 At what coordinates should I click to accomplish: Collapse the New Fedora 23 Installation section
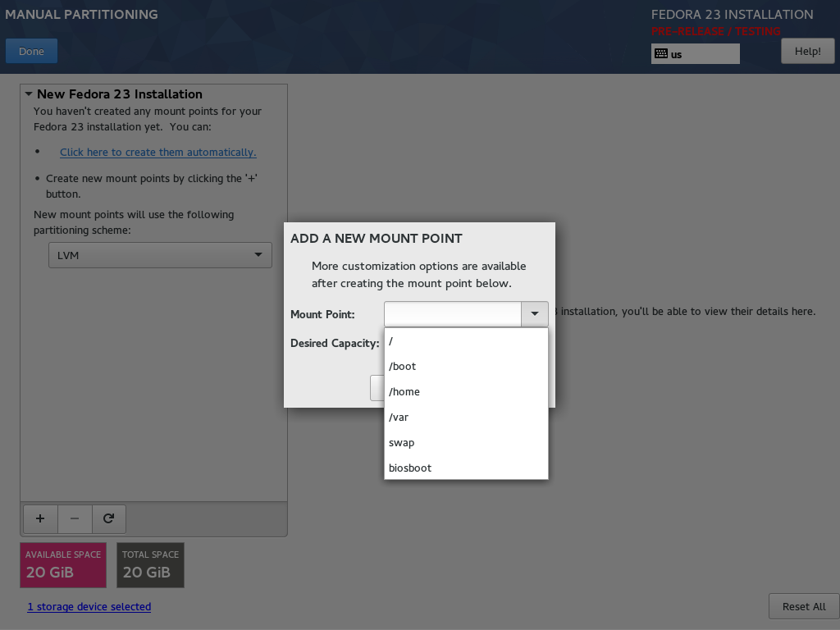[29, 94]
